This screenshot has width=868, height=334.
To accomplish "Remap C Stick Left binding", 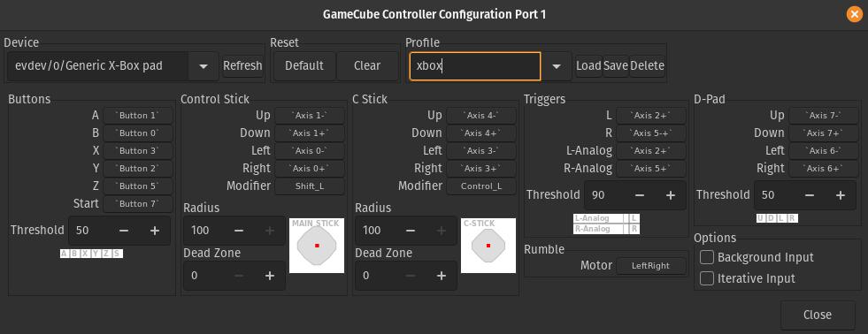I will (x=481, y=151).
